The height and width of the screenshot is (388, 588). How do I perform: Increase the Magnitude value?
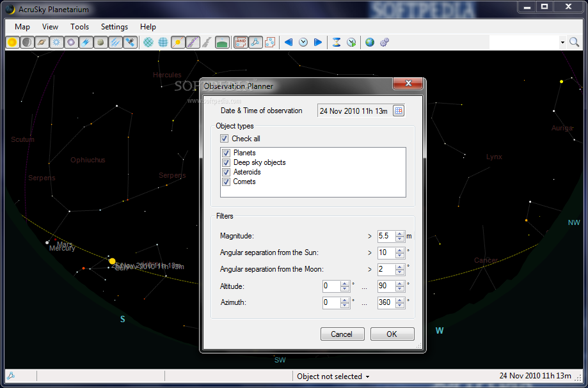coord(400,234)
